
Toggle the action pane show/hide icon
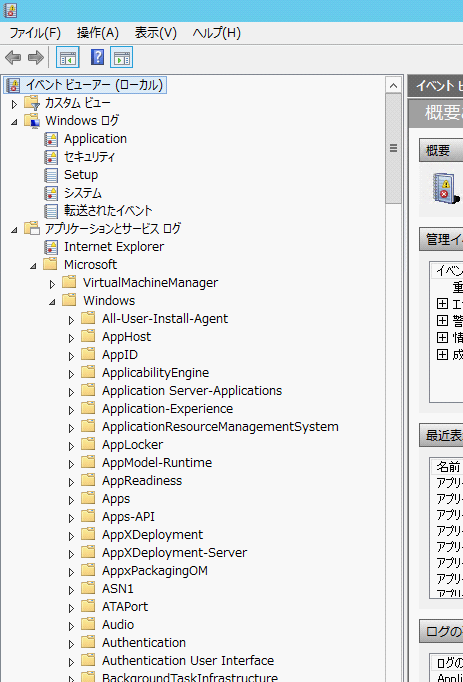pyautogui.click(x=121, y=57)
